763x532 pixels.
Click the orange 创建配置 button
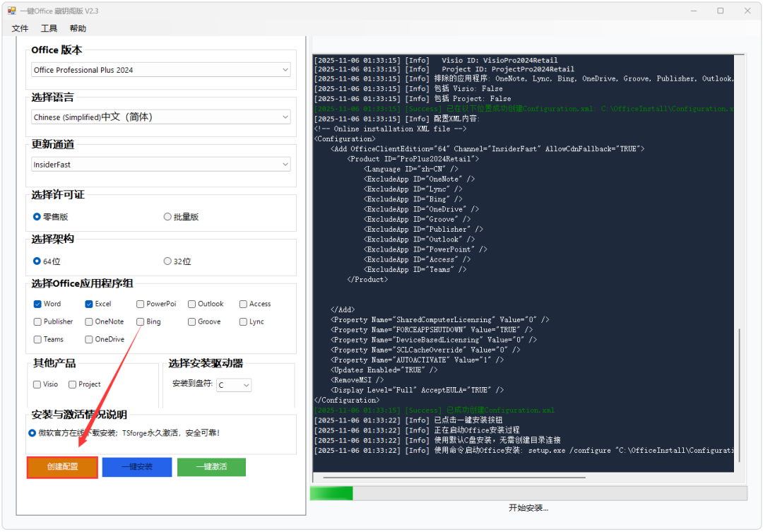pos(62,467)
